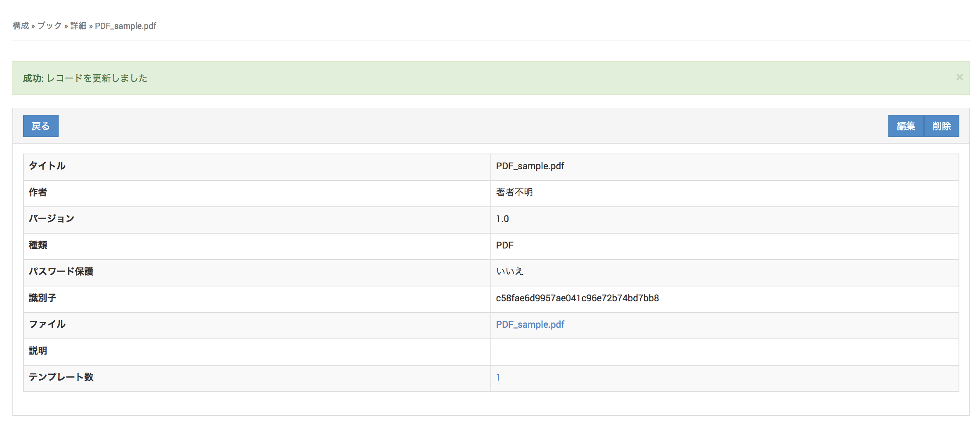Click PDF_sample.pdf at the breadcrumb end
Image resolution: width=980 pixels, height=440 pixels.
click(x=125, y=26)
